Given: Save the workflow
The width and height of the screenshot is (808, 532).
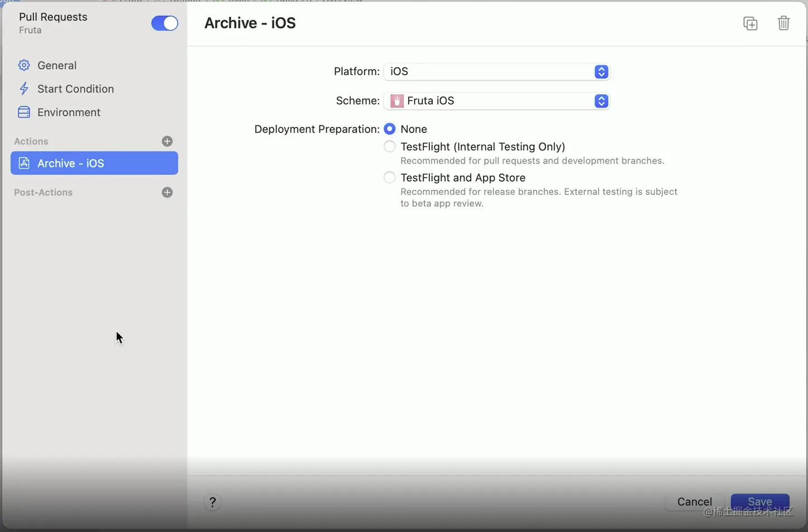Looking at the screenshot, I should coord(759,502).
